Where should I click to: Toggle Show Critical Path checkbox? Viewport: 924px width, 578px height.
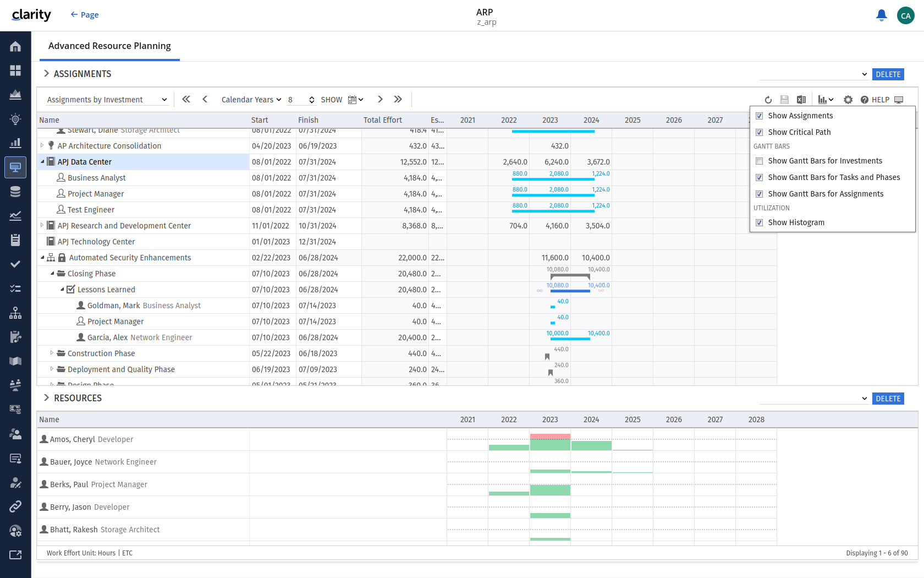(x=759, y=132)
